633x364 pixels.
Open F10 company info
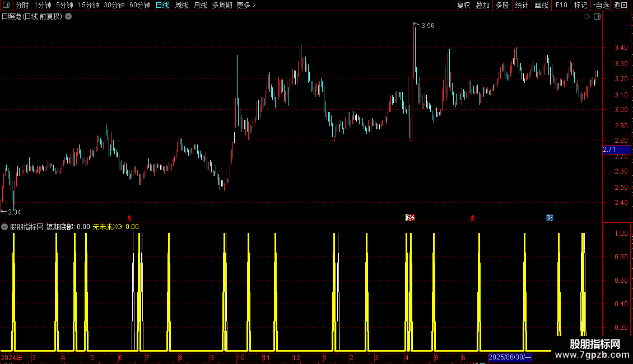pyautogui.click(x=561, y=5)
